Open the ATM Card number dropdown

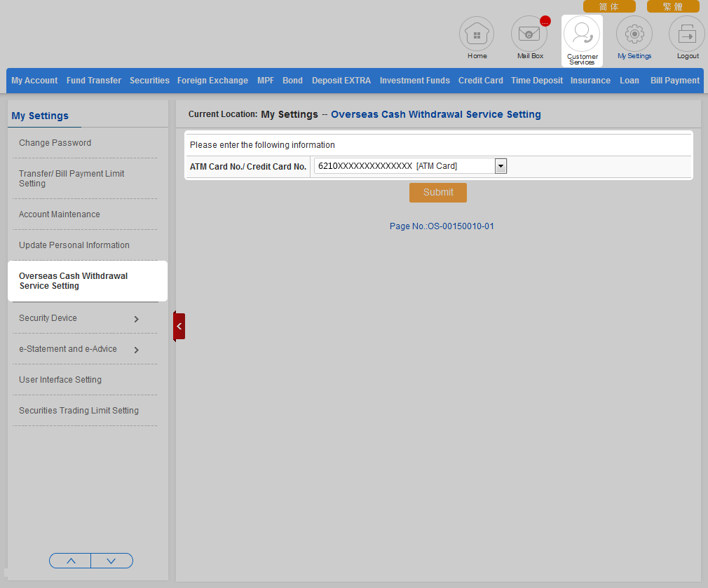pos(501,166)
